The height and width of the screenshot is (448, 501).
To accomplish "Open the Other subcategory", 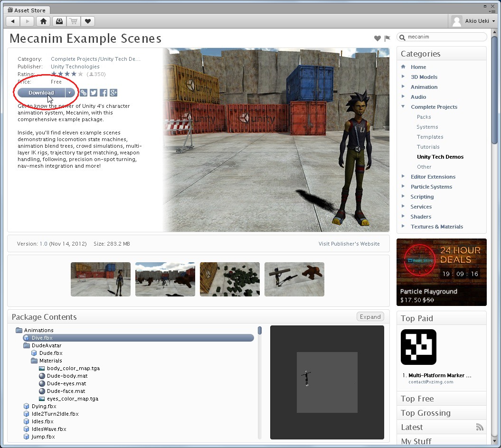I will [x=424, y=167].
